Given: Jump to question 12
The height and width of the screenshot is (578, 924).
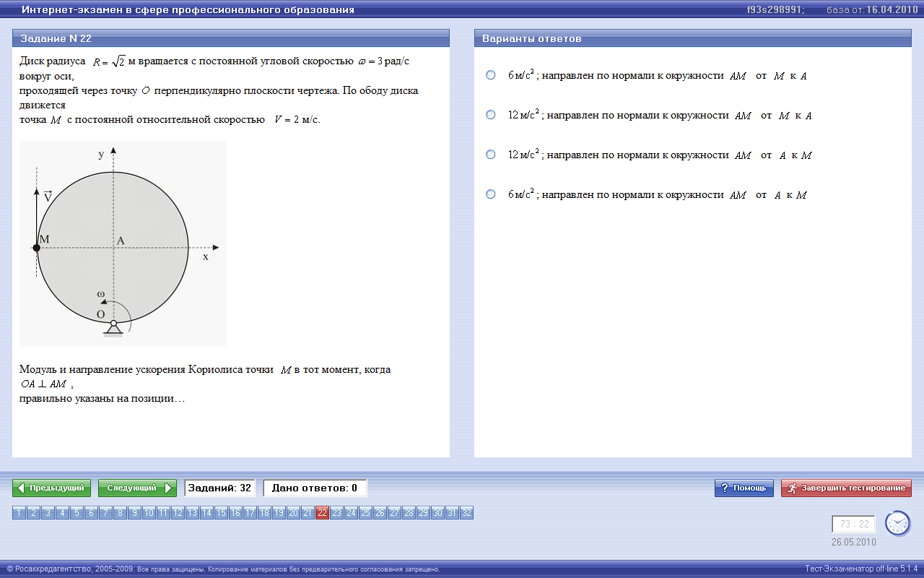Looking at the screenshot, I should (x=178, y=513).
